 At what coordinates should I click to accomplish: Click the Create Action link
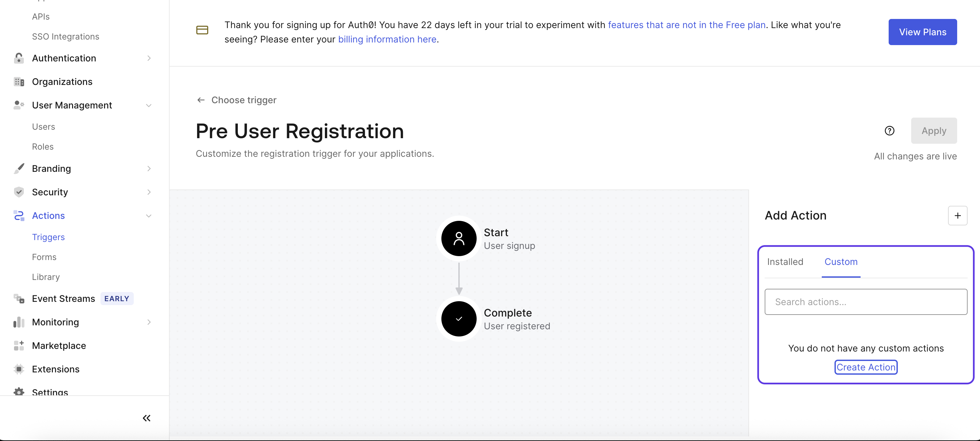865,367
